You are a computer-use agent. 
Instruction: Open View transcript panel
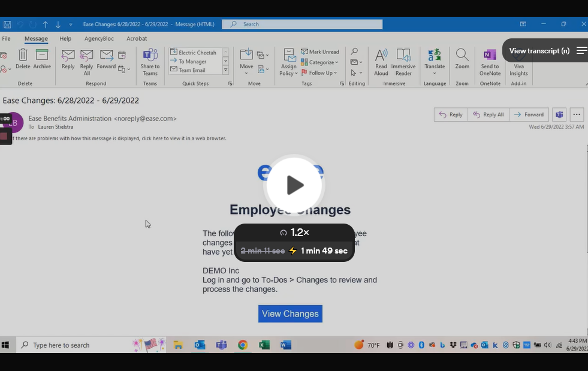545,50
